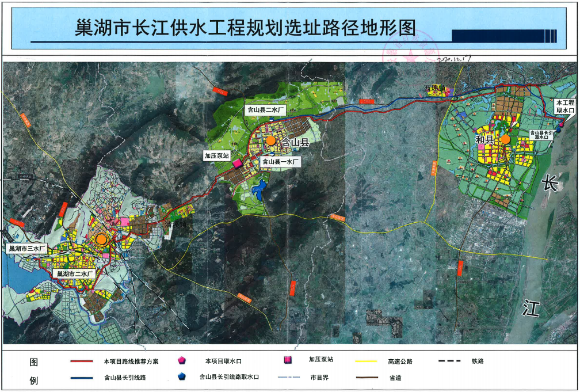580x392 pixels.
Task: Click the 加压泵站 map label box
Action: click(x=217, y=155)
